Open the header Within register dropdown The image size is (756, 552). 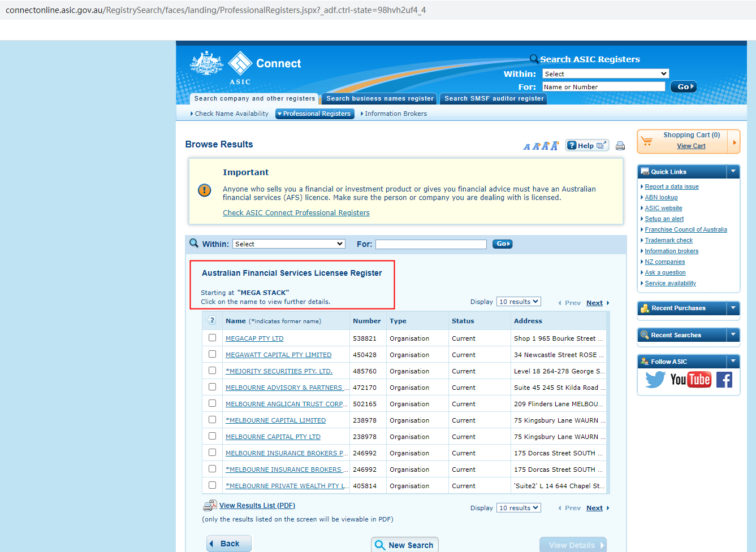tap(606, 74)
